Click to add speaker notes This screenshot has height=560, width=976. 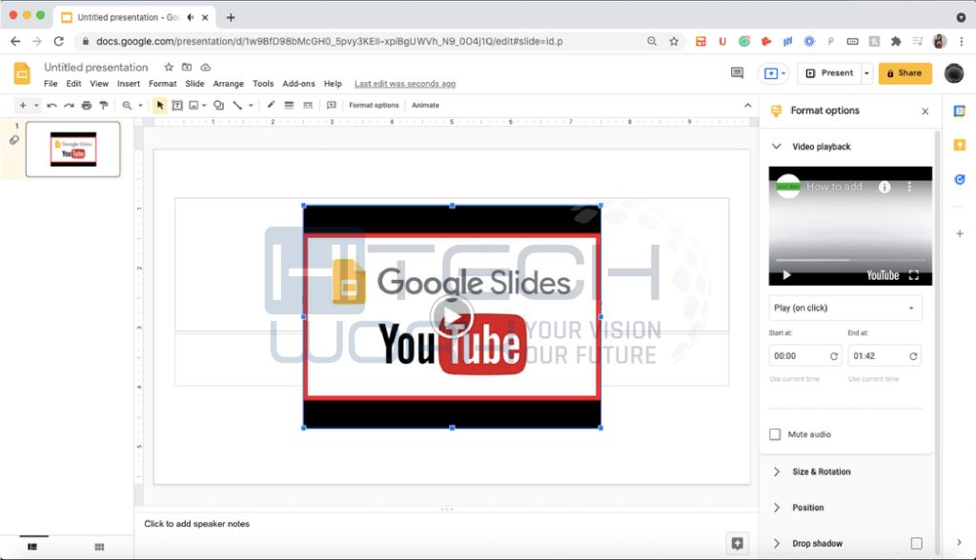coord(196,523)
